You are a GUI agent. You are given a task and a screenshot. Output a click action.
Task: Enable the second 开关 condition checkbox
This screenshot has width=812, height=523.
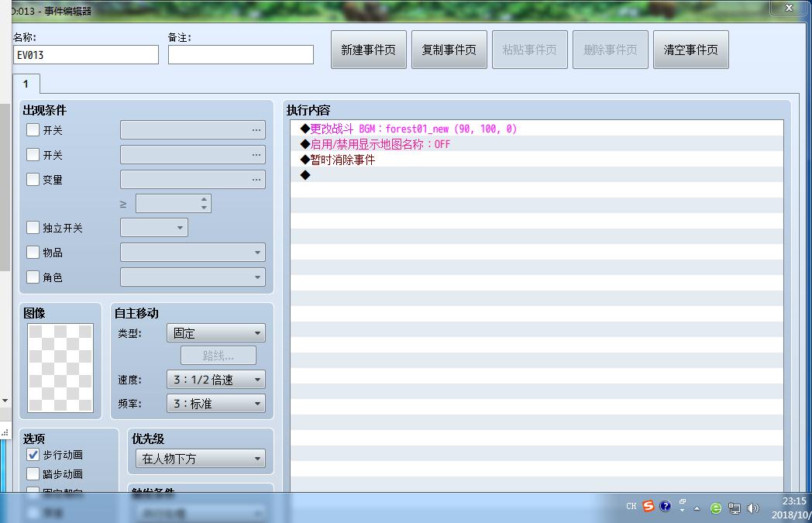point(33,155)
